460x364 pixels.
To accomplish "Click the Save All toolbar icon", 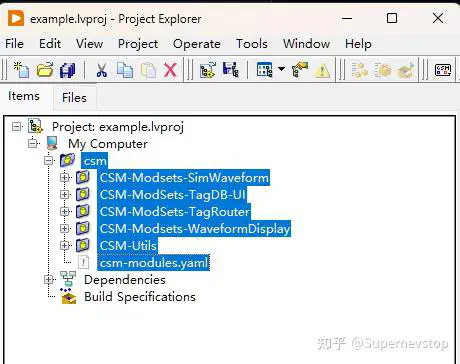I will coord(67,70).
